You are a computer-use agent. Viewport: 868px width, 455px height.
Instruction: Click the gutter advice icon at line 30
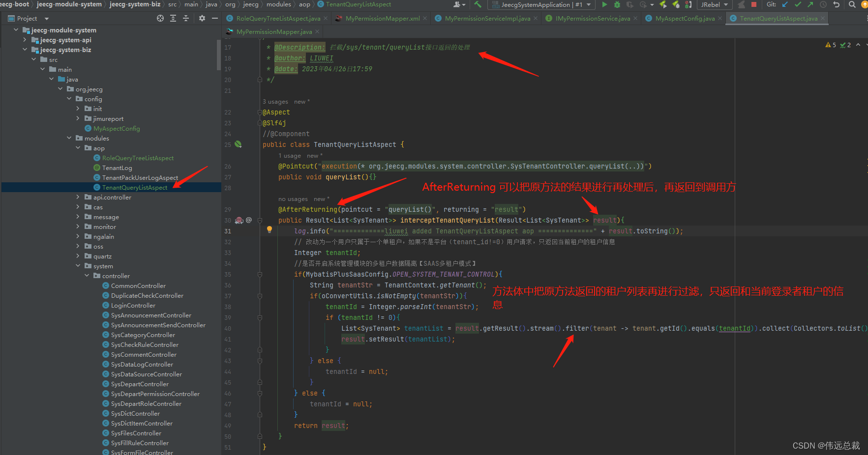tap(239, 220)
